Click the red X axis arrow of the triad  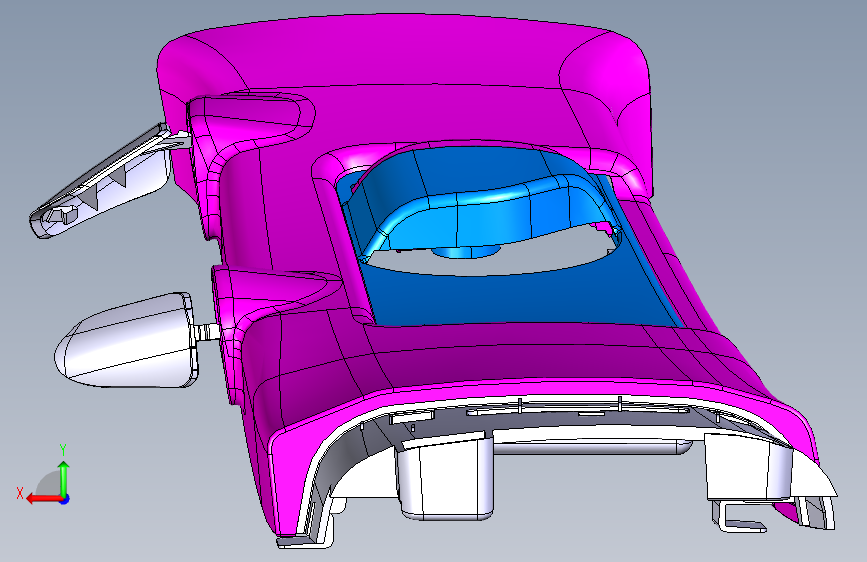pos(44,499)
